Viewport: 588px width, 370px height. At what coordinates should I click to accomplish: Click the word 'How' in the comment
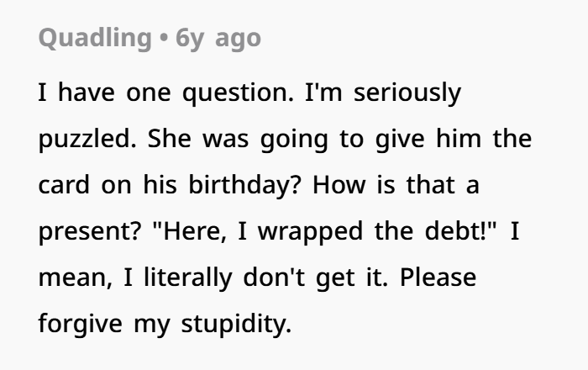tap(339, 185)
